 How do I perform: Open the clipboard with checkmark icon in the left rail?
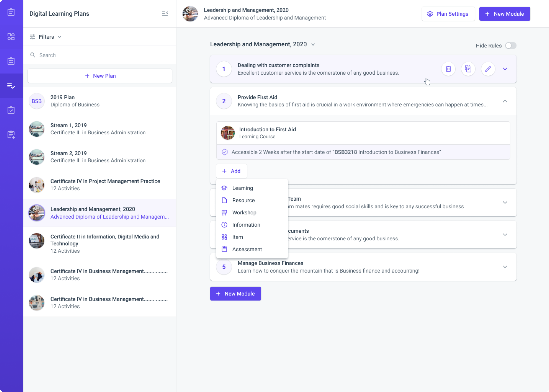click(x=11, y=110)
